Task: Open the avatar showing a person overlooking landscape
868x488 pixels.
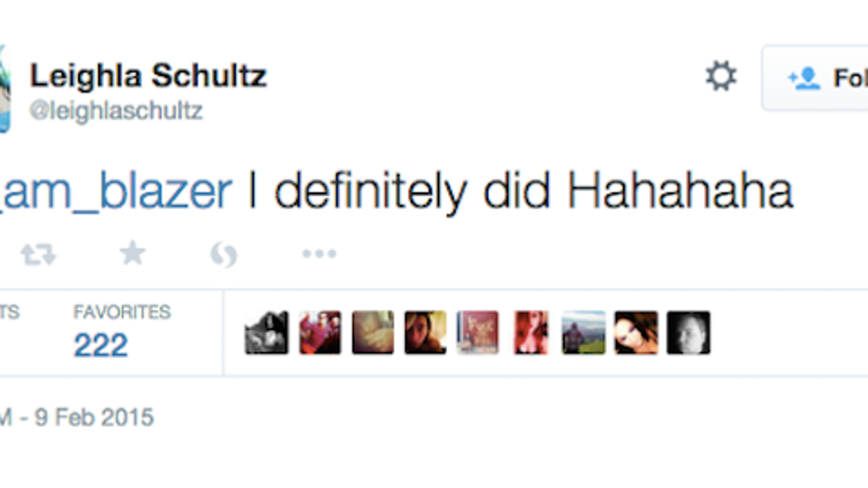Action: pos(583,333)
